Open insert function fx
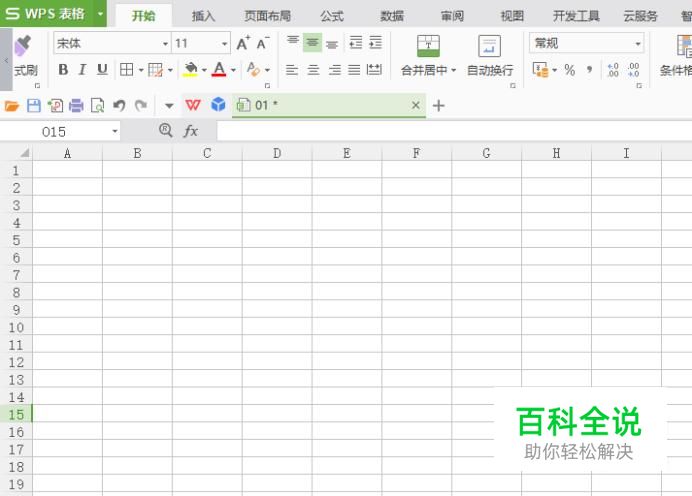692x496 pixels. coord(191,131)
